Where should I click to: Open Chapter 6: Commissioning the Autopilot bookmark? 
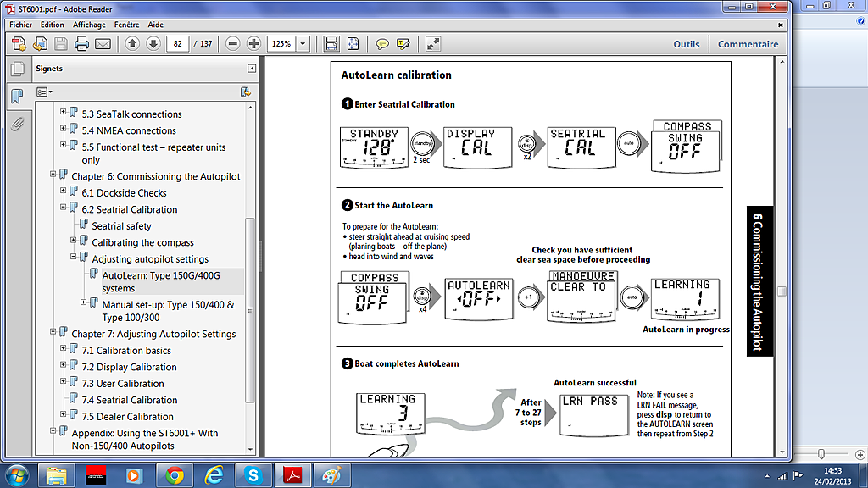pos(156,176)
